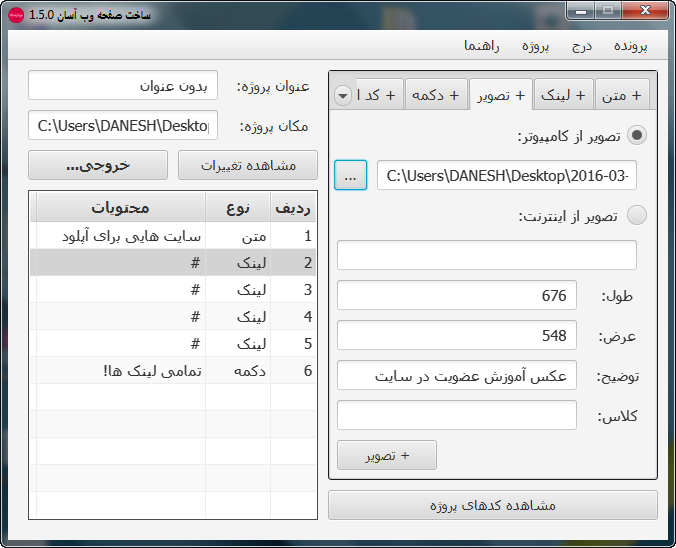Expand the tab overflow dropdown arrow
The height and width of the screenshot is (548, 676).
(343, 95)
